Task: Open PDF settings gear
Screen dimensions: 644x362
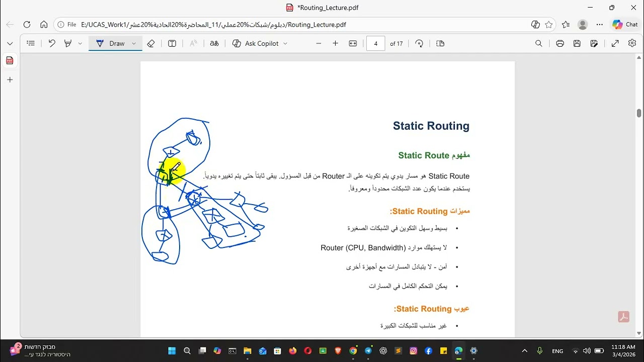Action: pos(632,44)
